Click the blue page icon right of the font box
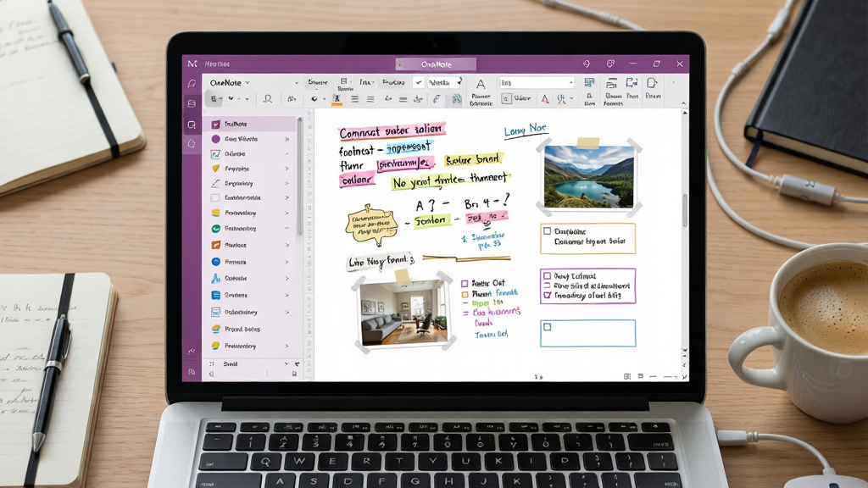The width and height of the screenshot is (868, 488). 590,83
